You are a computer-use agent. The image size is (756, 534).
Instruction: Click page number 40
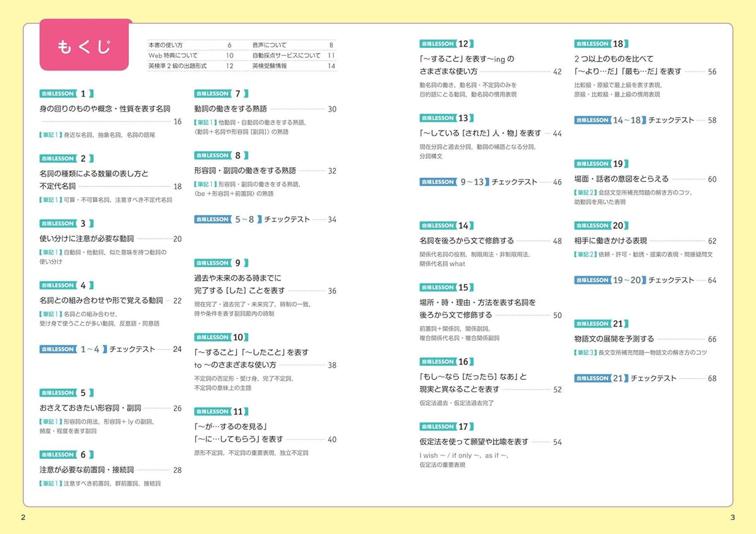tap(332, 439)
